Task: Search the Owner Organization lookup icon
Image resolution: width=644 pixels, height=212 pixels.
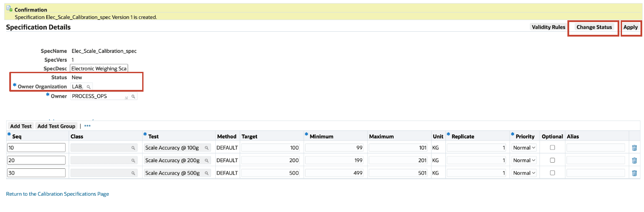Action: [88, 87]
